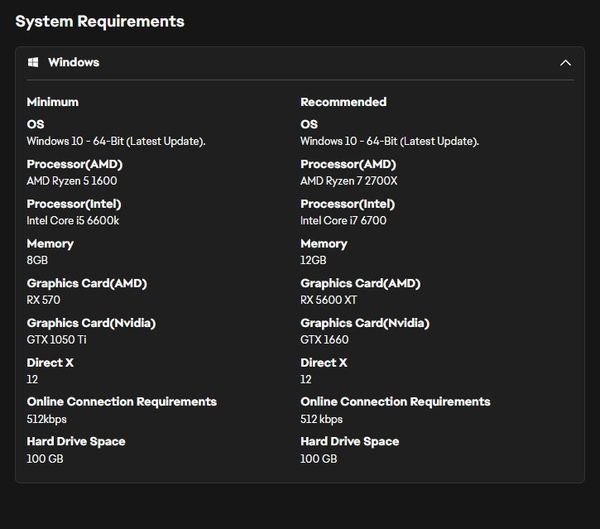
Task: Click the Minimum column heading
Action: pyautogui.click(x=53, y=102)
